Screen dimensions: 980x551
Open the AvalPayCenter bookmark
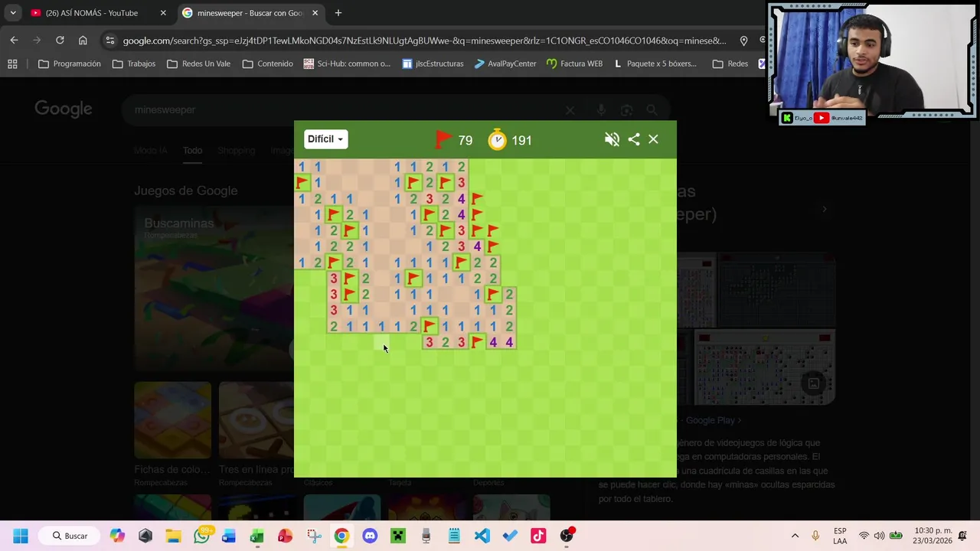click(x=505, y=64)
